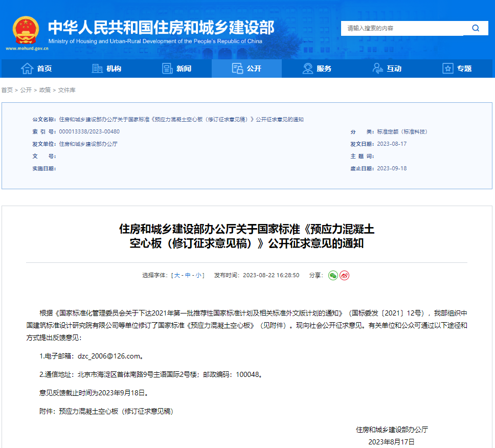Click the national emblem logo

click(x=26, y=30)
